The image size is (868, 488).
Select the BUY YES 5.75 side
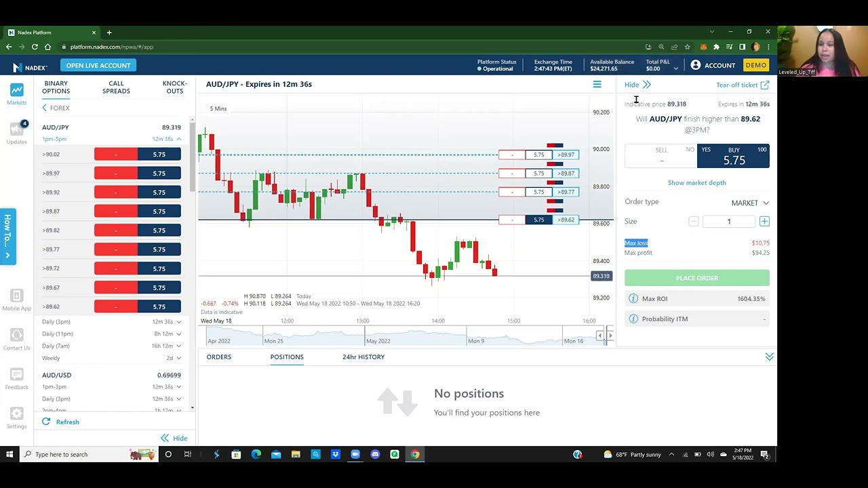click(x=733, y=155)
